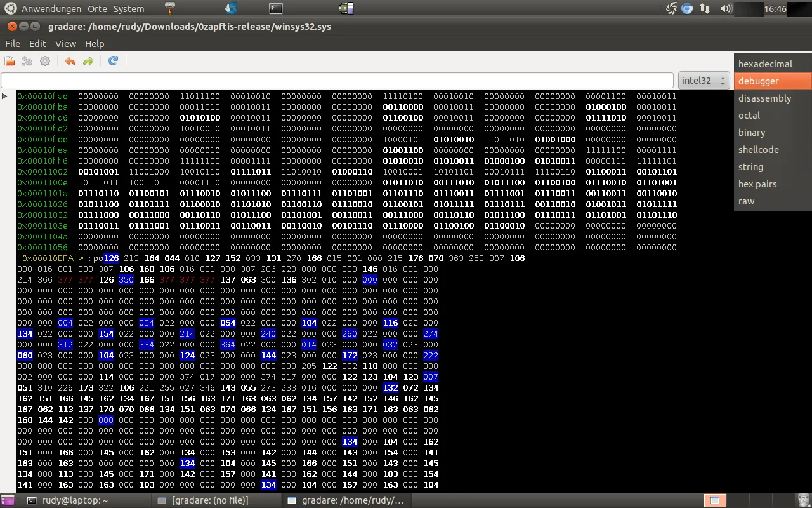Click the white spiral tray icon
The image size is (812, 508).
pyautogui.click(x=672, y=8)
